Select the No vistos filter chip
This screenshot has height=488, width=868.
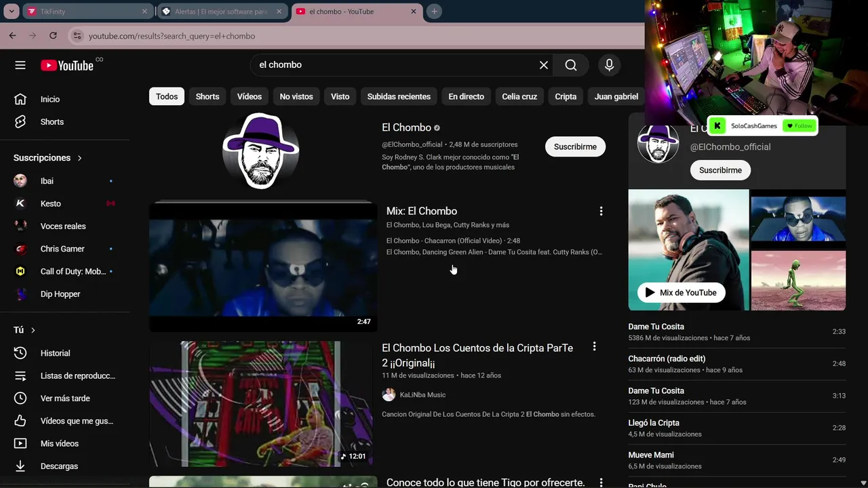[x=296, y=96]
